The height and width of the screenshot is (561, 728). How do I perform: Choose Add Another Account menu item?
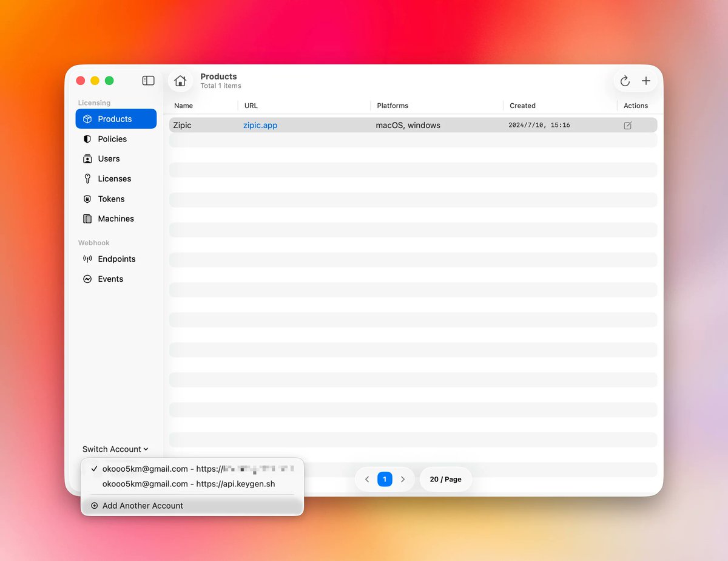(x=143, y=506)
